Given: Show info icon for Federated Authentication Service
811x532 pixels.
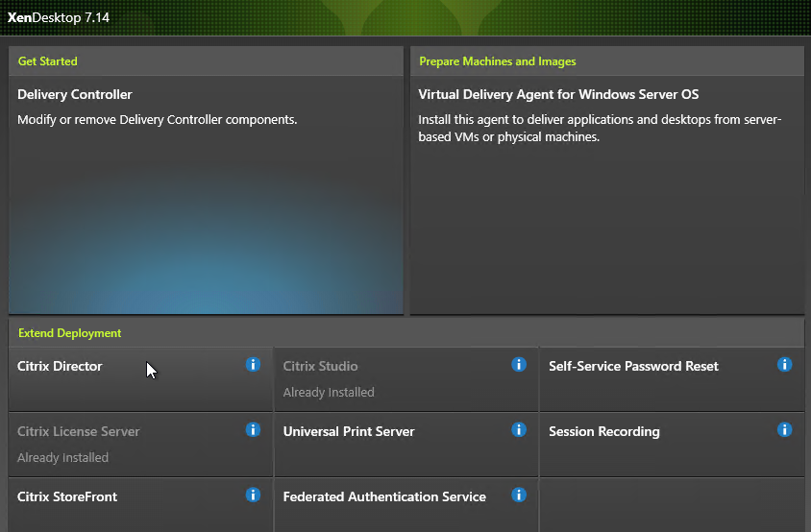Looking at the screenshot, I should pos(519,495).
